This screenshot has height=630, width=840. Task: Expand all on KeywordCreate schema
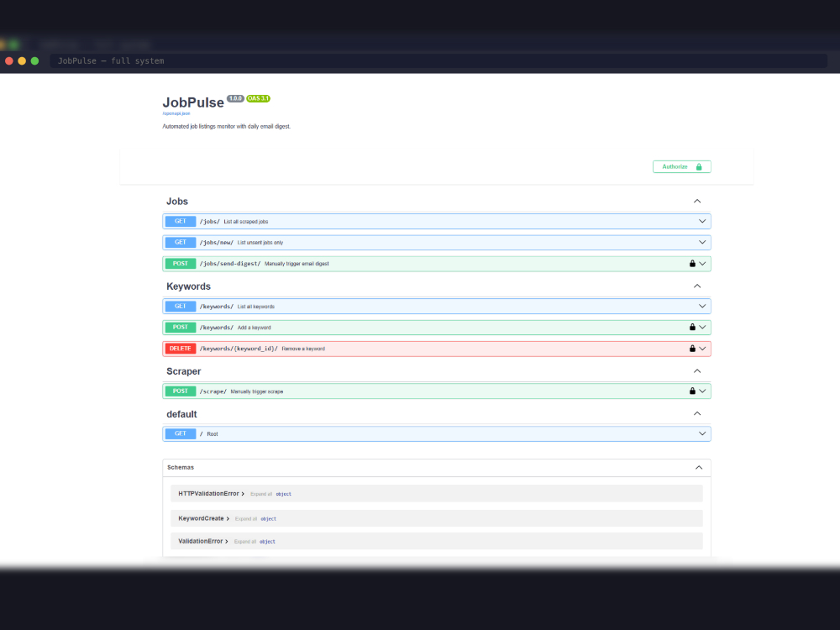[245, 519]
